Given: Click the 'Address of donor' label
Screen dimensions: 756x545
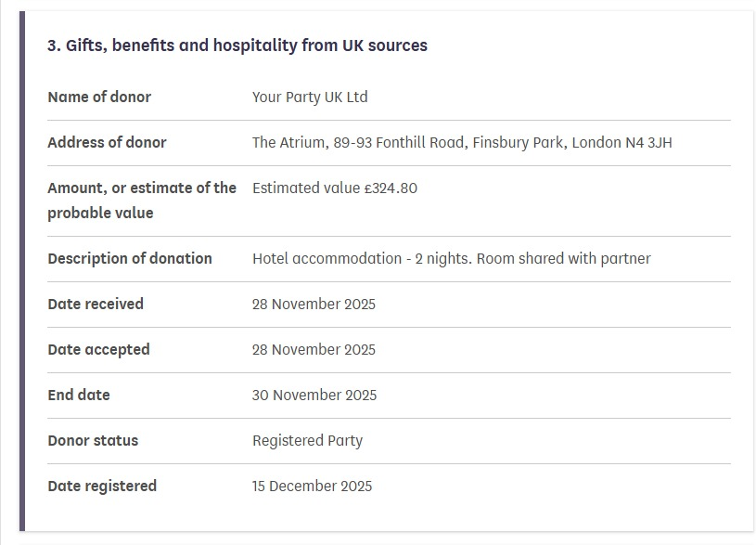Looking at the screenshot, I should (x=107, y=142).
